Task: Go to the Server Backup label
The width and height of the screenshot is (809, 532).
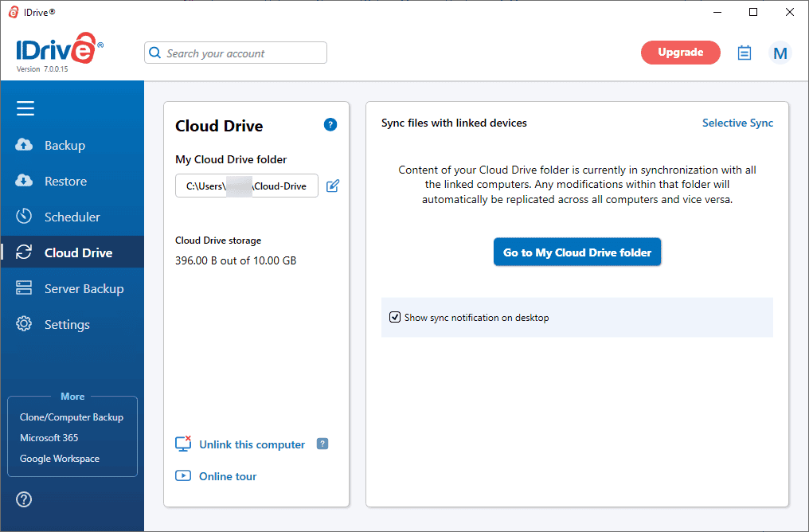Action: tap(84, 289)
